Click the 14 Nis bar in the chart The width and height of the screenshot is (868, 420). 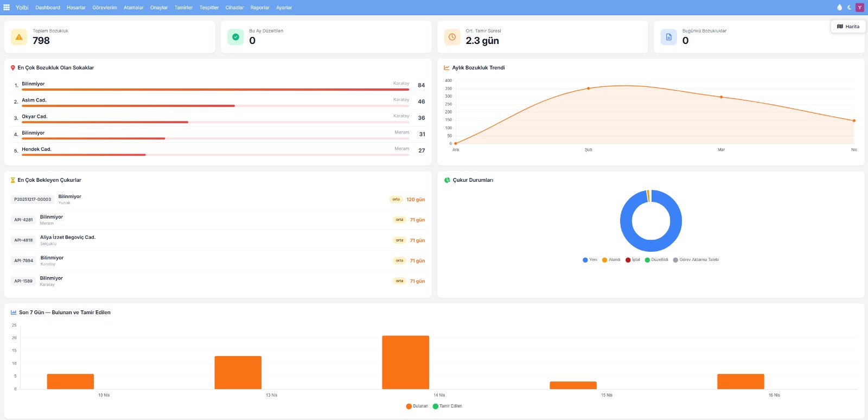tap(405, 362)
